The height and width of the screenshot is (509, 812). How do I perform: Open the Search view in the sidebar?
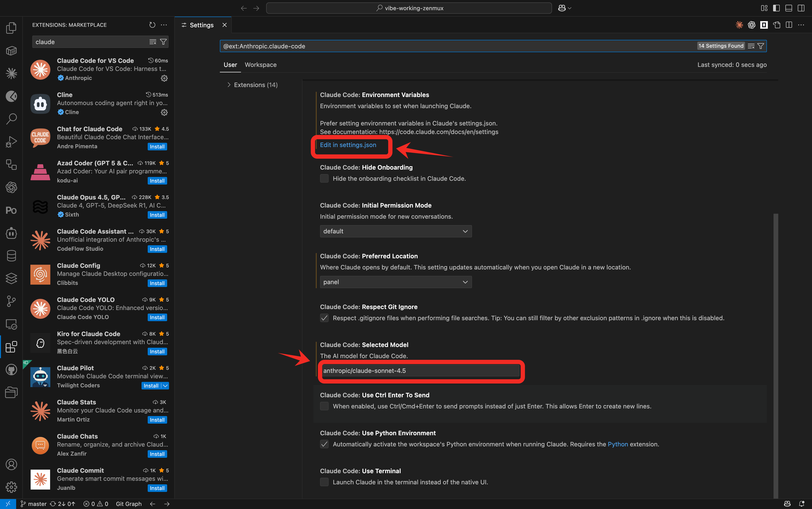coord(11,118)
